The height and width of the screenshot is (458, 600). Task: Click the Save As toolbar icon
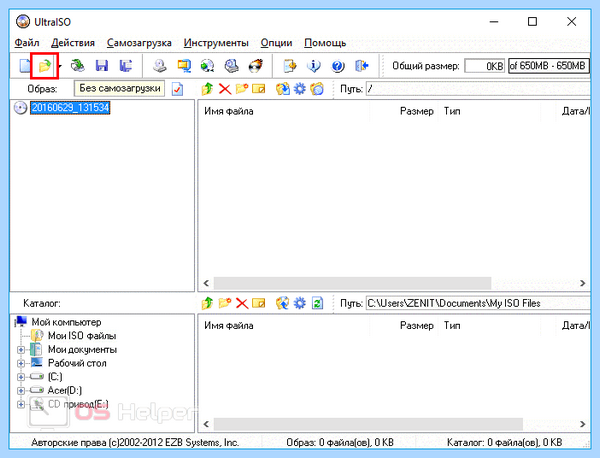126,66
